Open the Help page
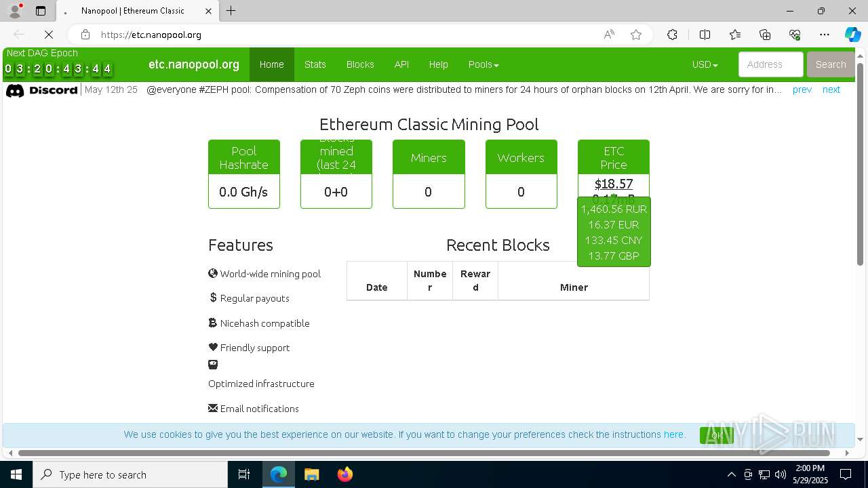The height and width of the screenshot is (488, 868). (x=438, y=64)
